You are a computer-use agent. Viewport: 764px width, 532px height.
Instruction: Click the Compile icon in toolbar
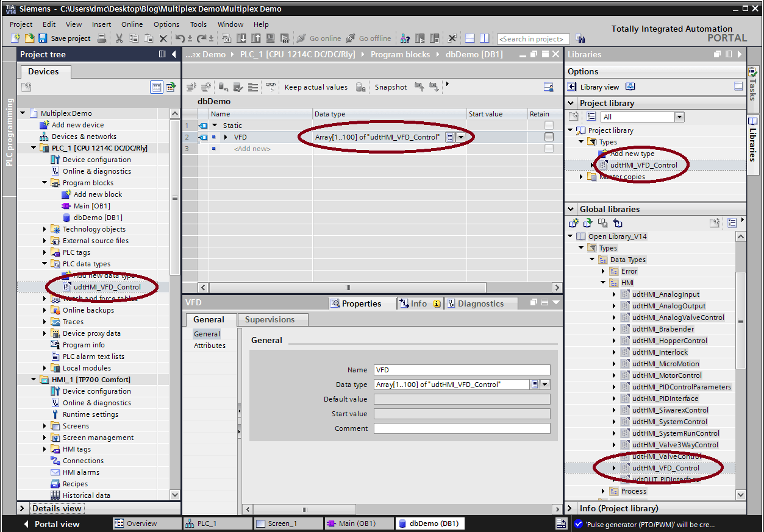click(226, 38)
